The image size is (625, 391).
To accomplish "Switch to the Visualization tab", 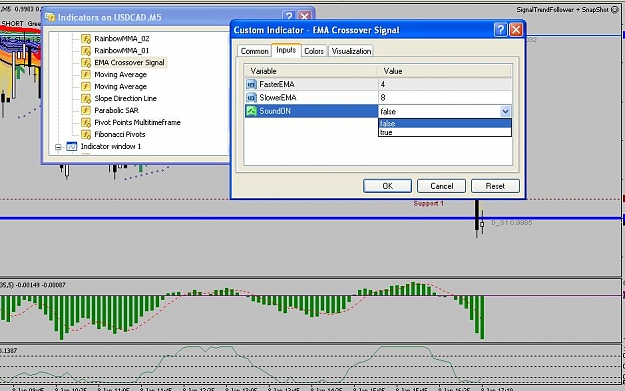I will [x=351, y=51].
